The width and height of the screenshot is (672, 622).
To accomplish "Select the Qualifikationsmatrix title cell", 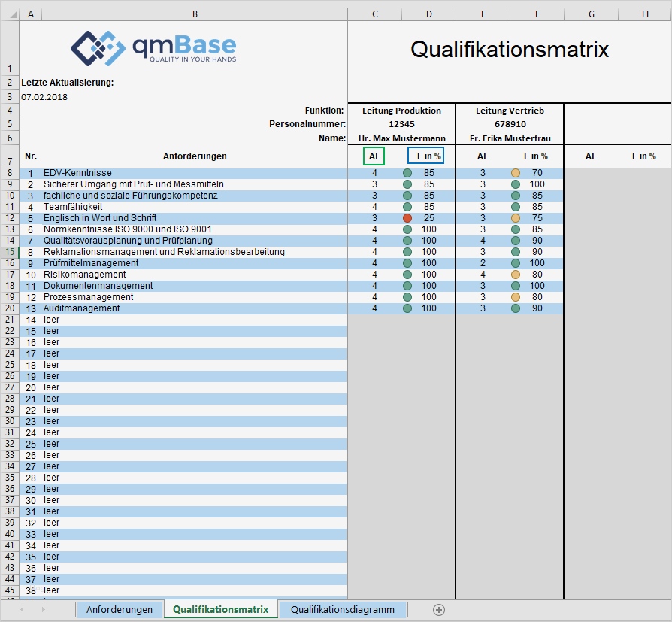I will click(x=509, y=50).
